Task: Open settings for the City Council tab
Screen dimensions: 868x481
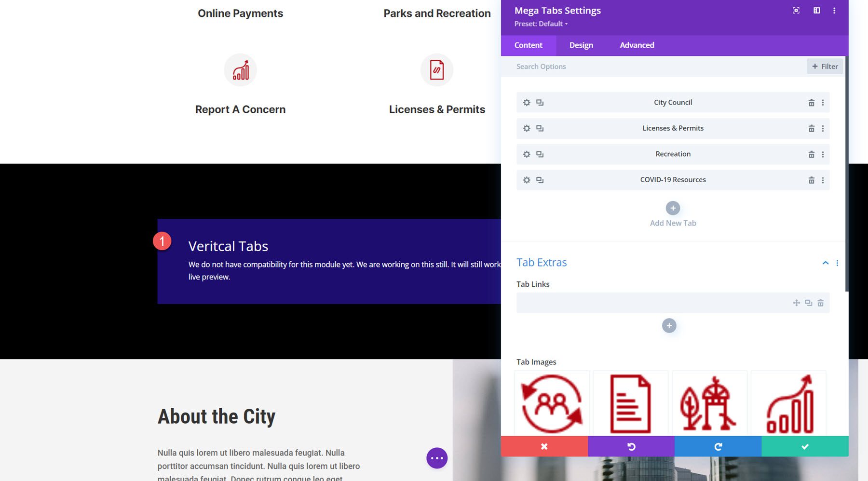Action: 526,102
